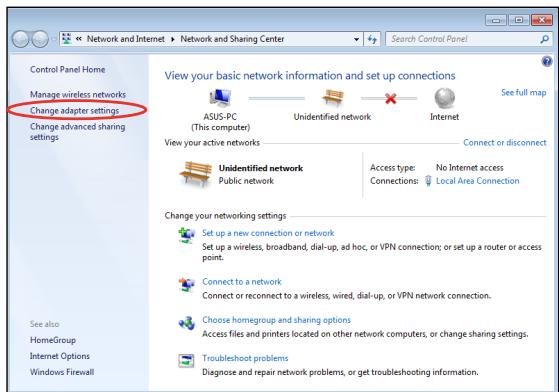Click the Control Panel icon in address bar
The image size is (559, 392).
point(67,39)
